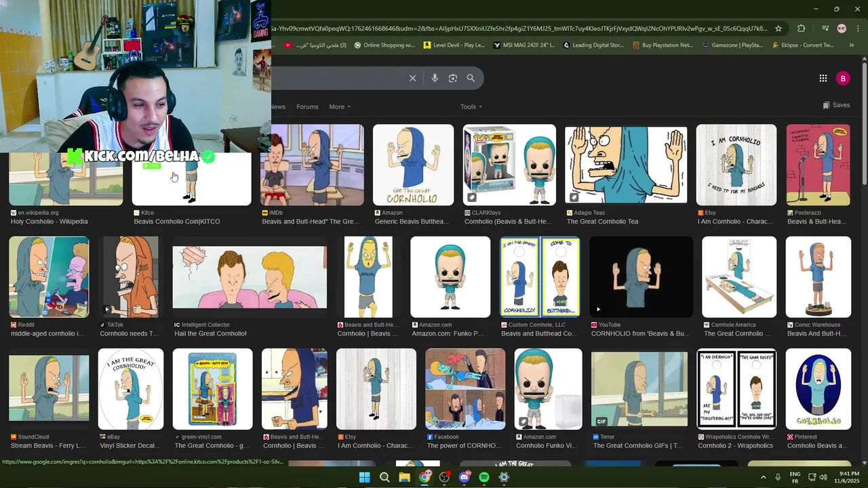
Task: Show hidden system tray icons chevron
Action: click(763, 477)
